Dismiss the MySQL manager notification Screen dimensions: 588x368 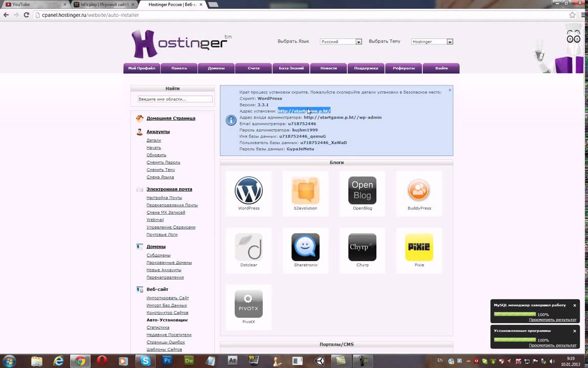tap(575, 306)
